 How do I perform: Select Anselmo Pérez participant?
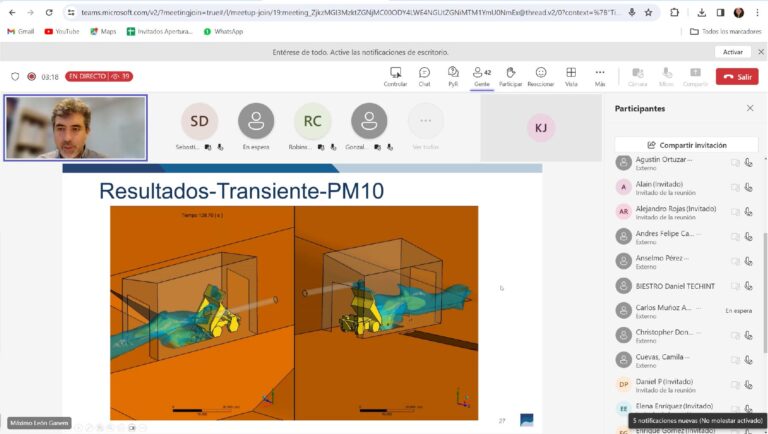coord(686,261)
